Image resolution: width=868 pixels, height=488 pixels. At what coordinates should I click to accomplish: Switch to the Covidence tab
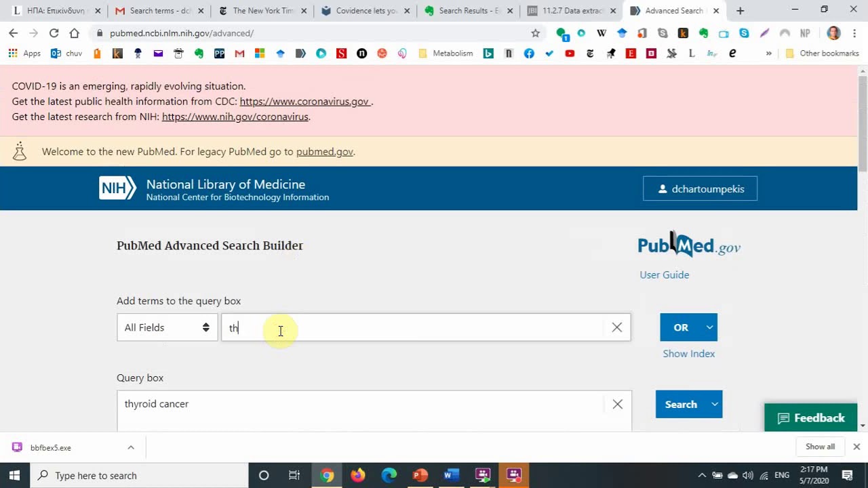(x=365, y=11)
